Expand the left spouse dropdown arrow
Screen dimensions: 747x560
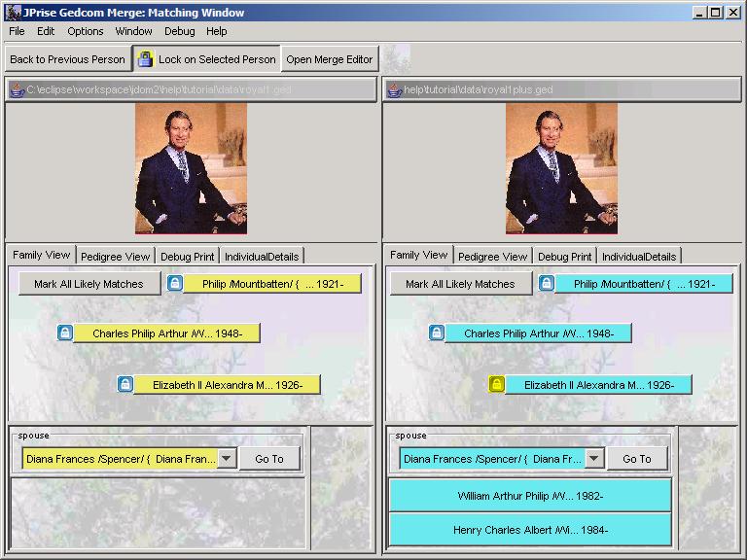227,459
